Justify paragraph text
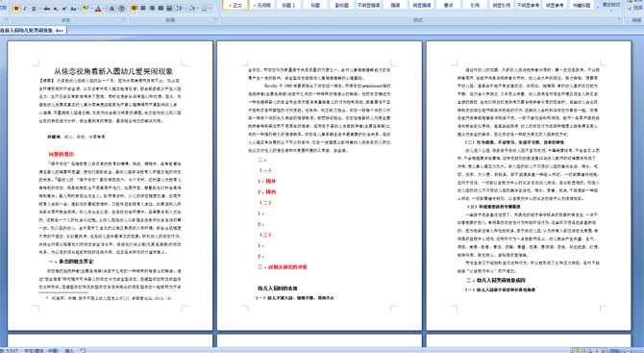 pos(161,9)
